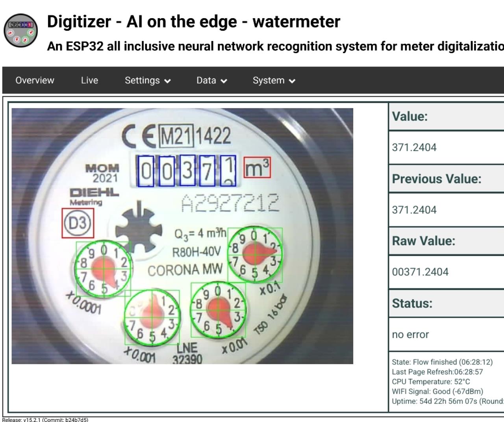
Task: Click the water meter camera image
Action: tap(182, 236)
